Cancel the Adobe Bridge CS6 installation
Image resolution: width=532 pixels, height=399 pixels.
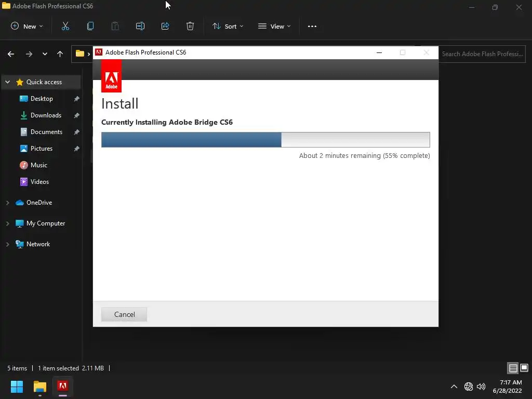click(124, 314)
